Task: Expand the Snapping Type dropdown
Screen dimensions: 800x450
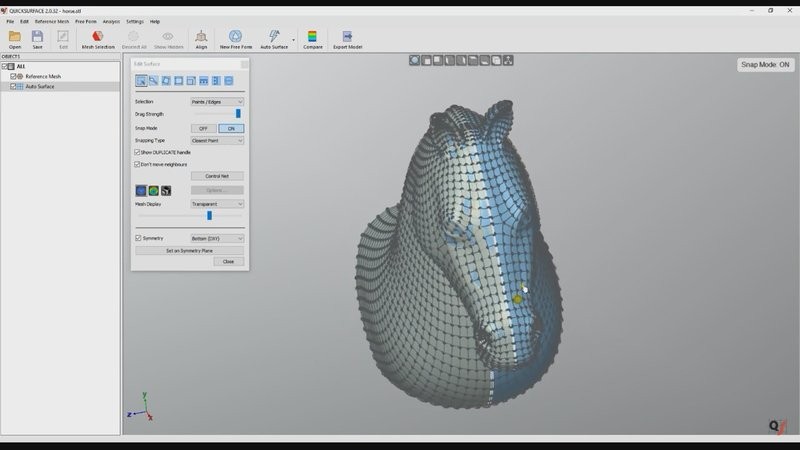Action: click(x=217, y=141)
